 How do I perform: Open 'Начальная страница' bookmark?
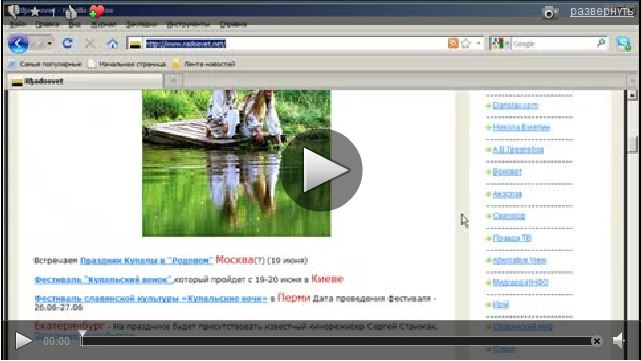[x=127, y=64]
